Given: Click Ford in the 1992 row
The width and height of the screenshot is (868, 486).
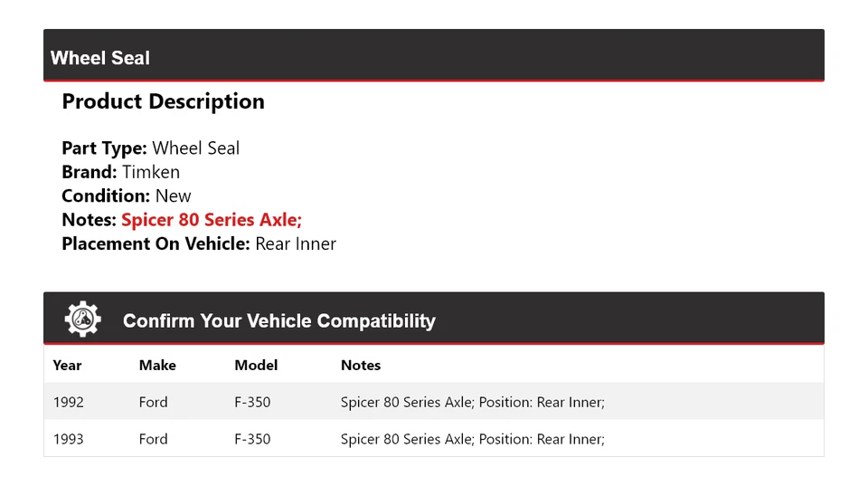Looking at the screenshot, I should pyautogui.click(x=153, y=402).
